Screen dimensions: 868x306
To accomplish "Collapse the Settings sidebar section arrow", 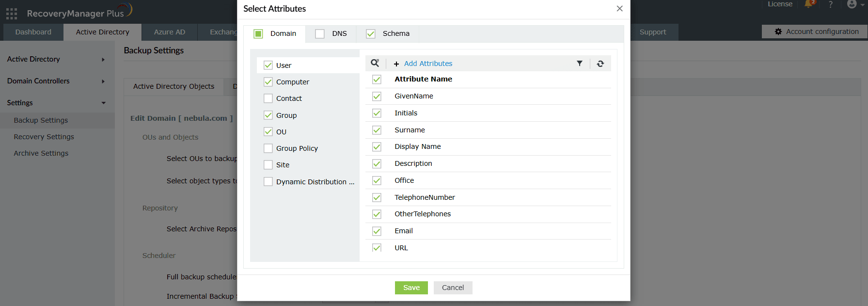I will [103, 103].
